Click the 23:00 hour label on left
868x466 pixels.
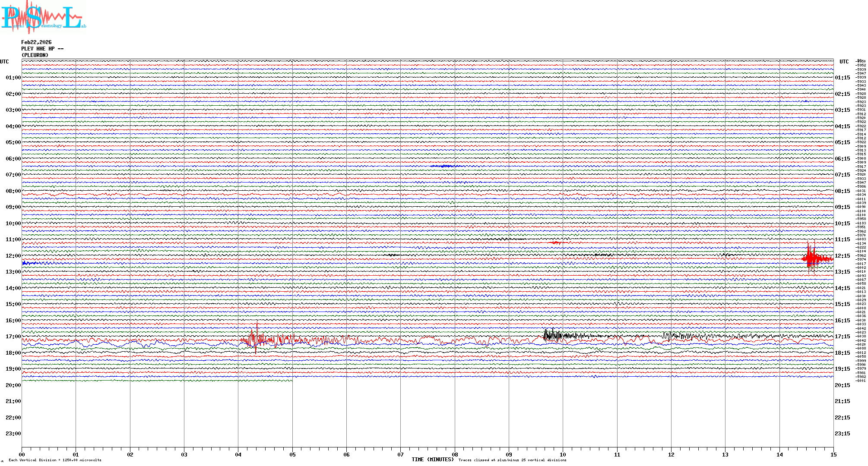click(13, 434)
